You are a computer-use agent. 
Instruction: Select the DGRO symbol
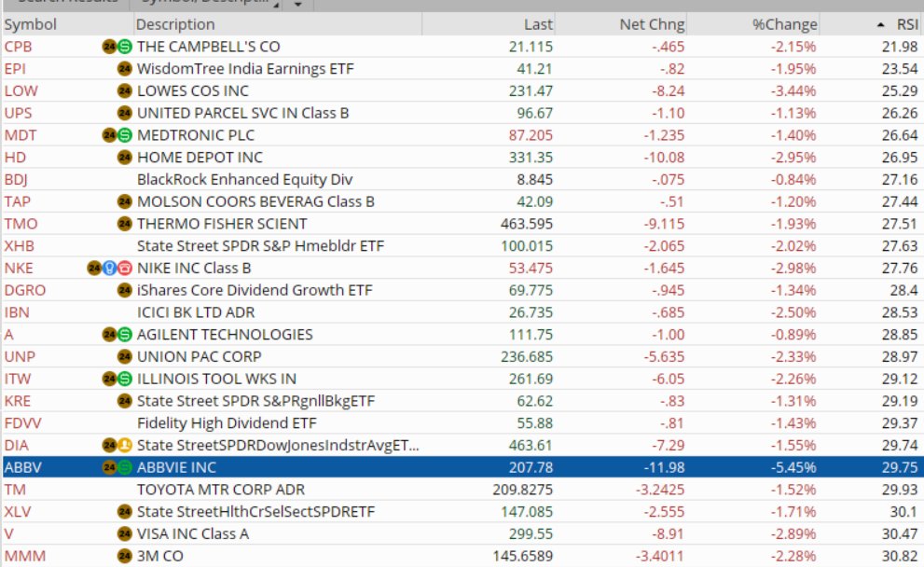(x=25, y=290)
